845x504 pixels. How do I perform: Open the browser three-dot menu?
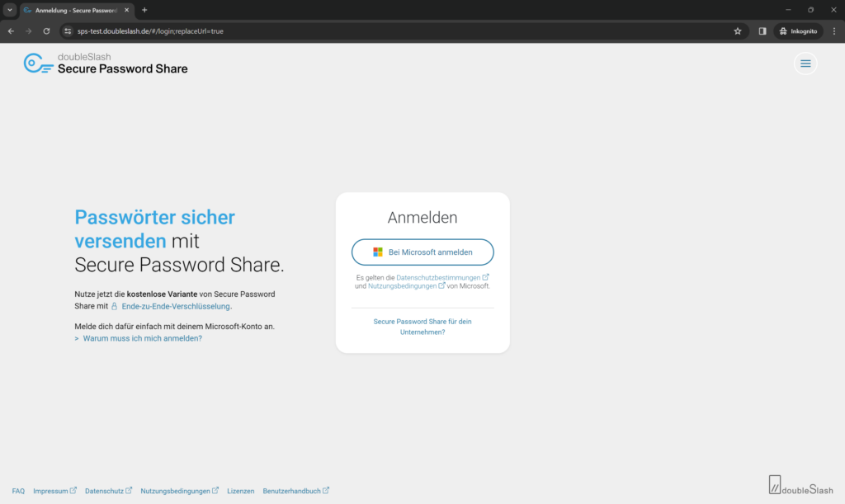834,31
